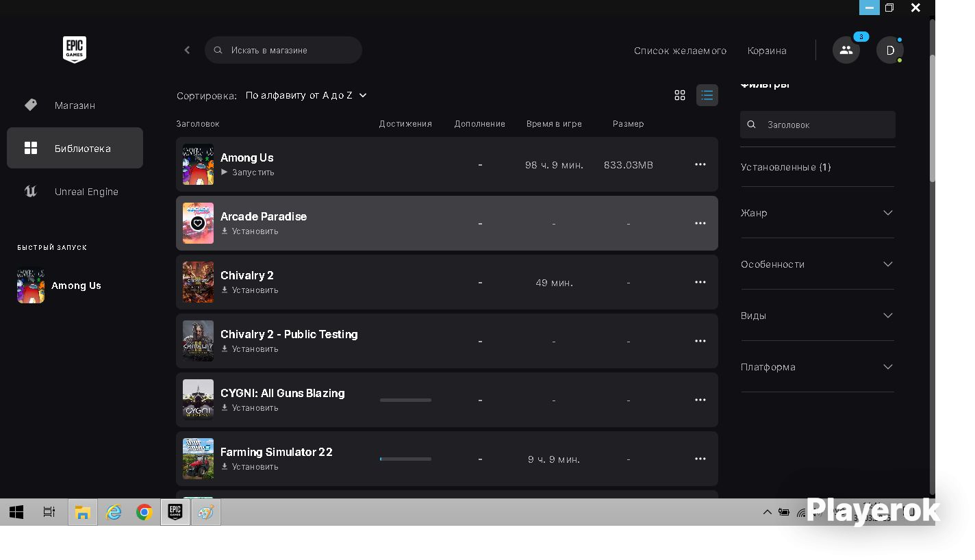
Task: Open the Корзина cart
Action: click(x=767, y=51)
